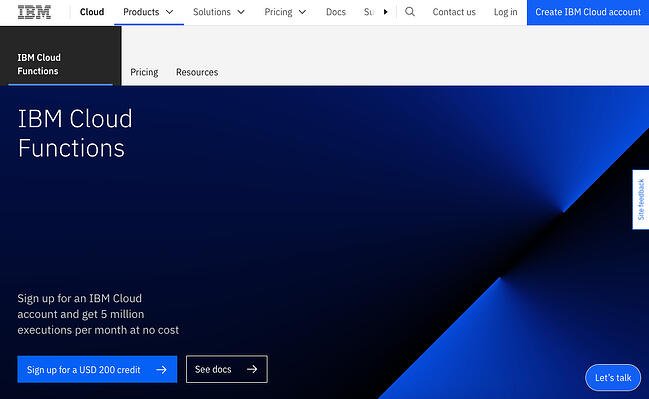Click the partially hidden Support nav item
This screenshot has height=399, width=649.
click(x=368, y=12)
